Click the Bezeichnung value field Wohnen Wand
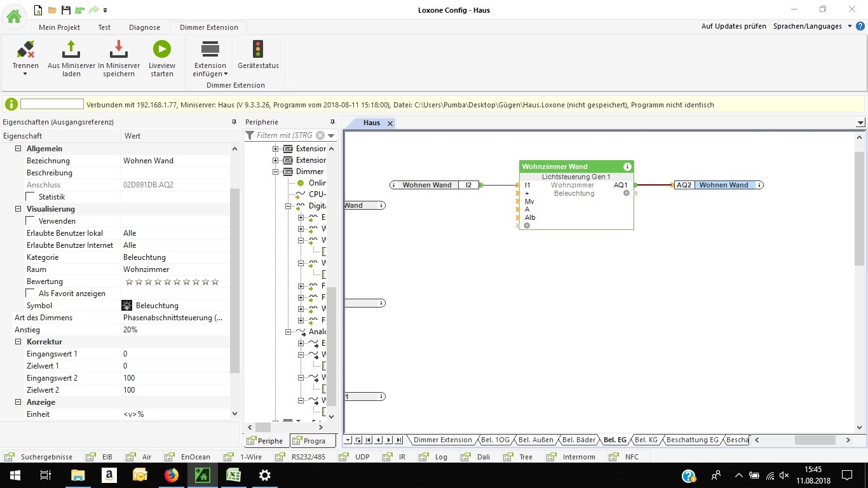This screenshot has height=488, width=868. tap(175, 161)
